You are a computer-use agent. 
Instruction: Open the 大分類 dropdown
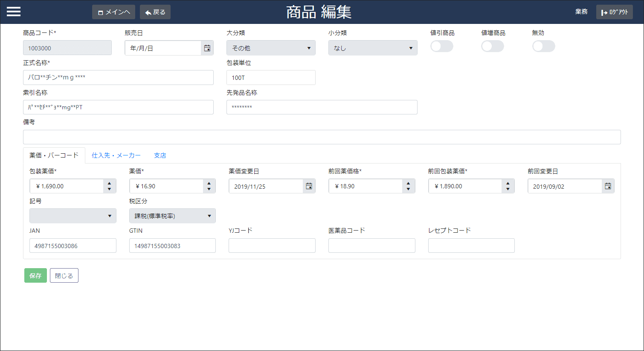271,48
